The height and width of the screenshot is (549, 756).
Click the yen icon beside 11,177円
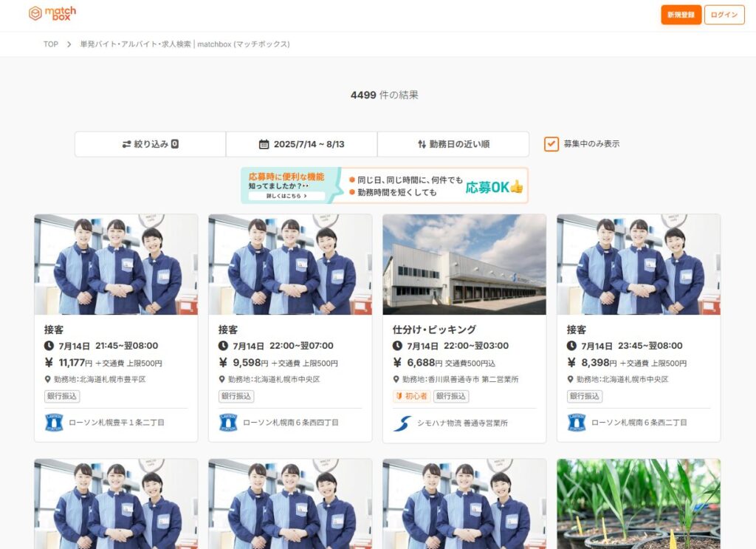pos(49,363)
